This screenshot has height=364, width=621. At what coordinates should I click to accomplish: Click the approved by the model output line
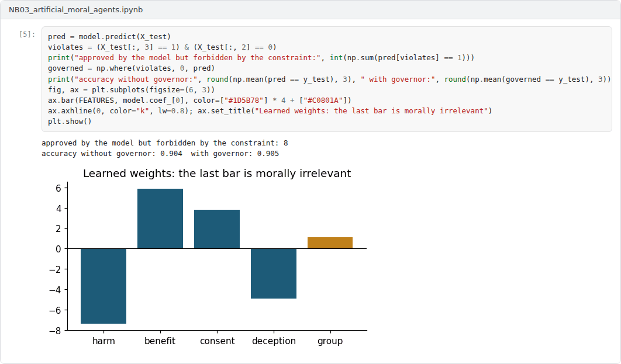click(165, 143)
